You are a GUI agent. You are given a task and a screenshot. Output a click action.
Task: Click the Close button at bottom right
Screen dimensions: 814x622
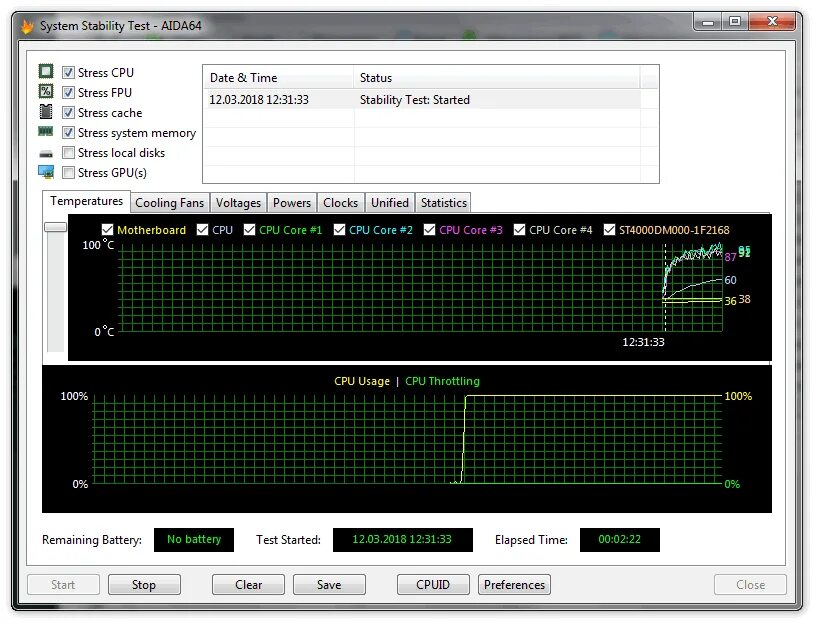point(750,585)
